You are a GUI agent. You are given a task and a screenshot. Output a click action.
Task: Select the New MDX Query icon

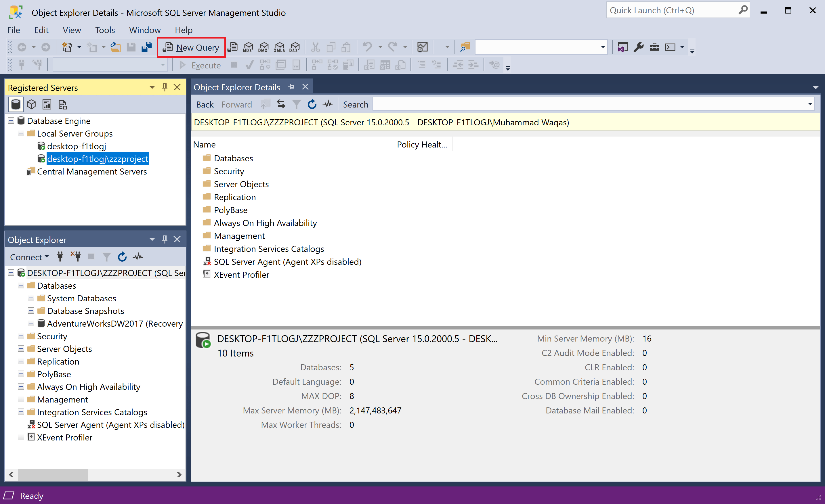tap(248, 47)
